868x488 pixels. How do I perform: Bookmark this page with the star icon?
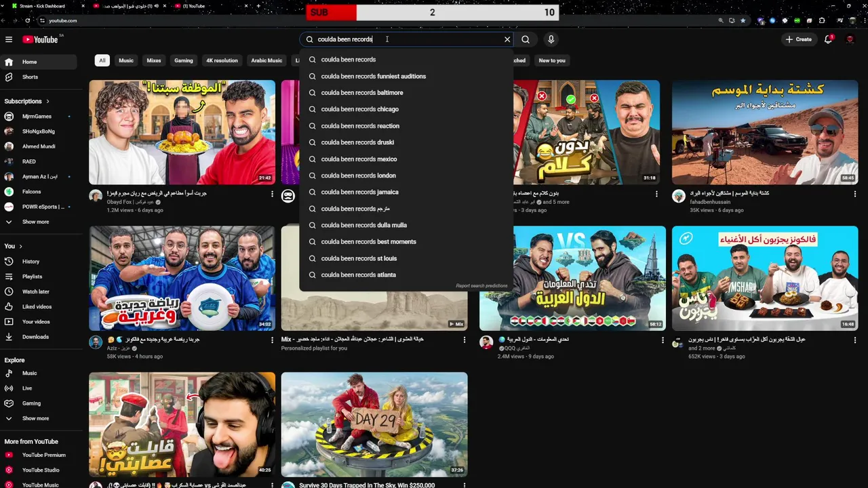click(x=743, y=20)
